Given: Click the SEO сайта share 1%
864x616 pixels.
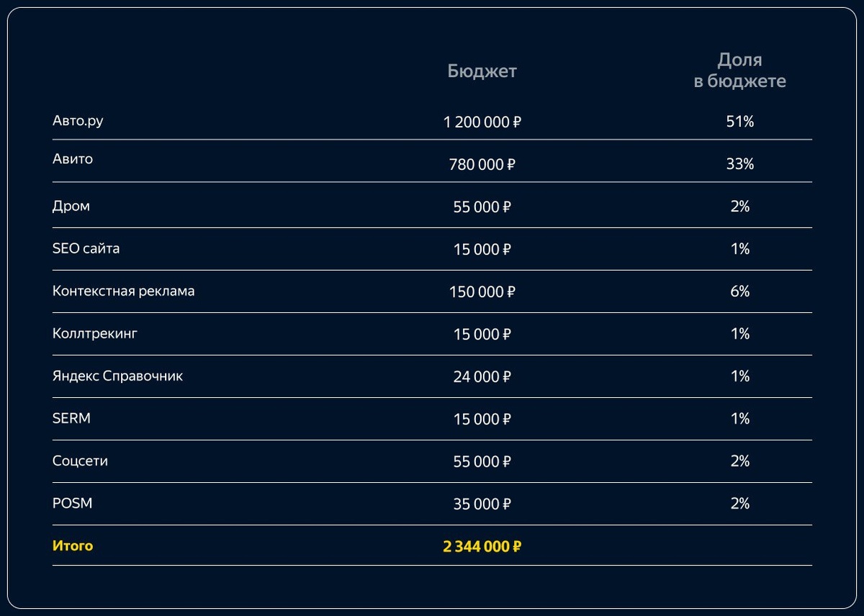Looking at the screenshot, I should coord(740,249).
